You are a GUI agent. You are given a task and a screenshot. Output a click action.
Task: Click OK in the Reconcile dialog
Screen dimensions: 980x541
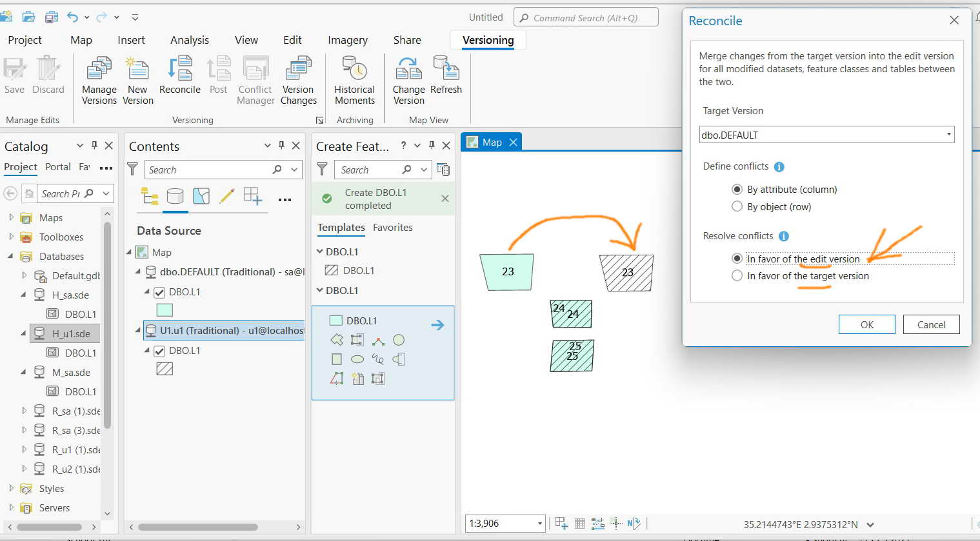pyautogui.click(x=866, y=324)
